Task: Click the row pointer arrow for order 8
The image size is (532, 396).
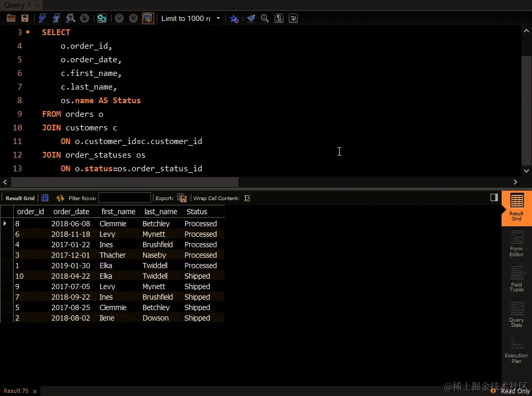Action: (5, 224)
